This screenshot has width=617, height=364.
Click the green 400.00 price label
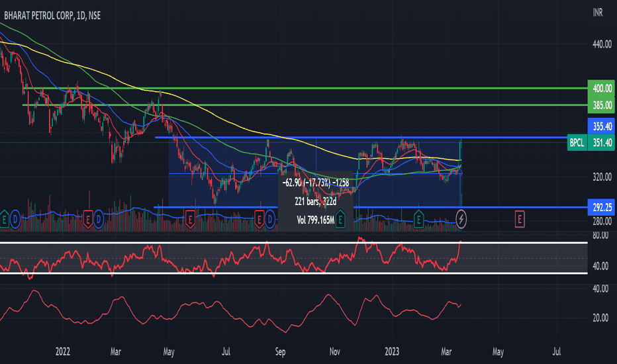click(x=601, y=88)
